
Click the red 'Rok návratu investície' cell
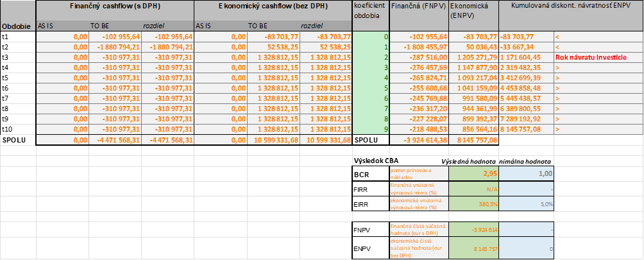point(598,57)
